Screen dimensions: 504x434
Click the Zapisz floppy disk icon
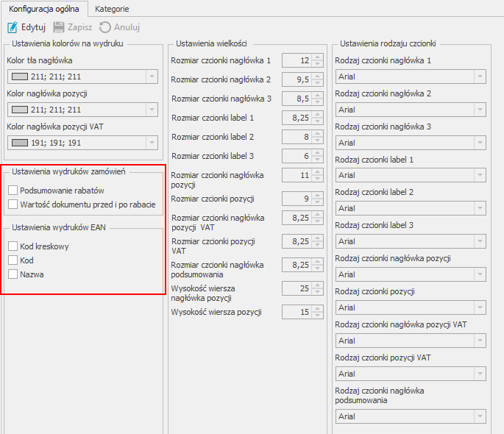point(59,27)
